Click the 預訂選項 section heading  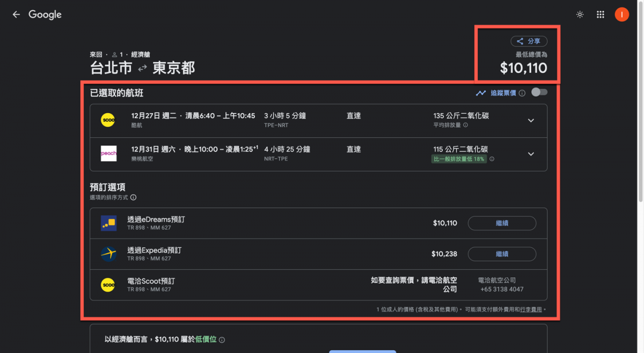pos(108,187)
